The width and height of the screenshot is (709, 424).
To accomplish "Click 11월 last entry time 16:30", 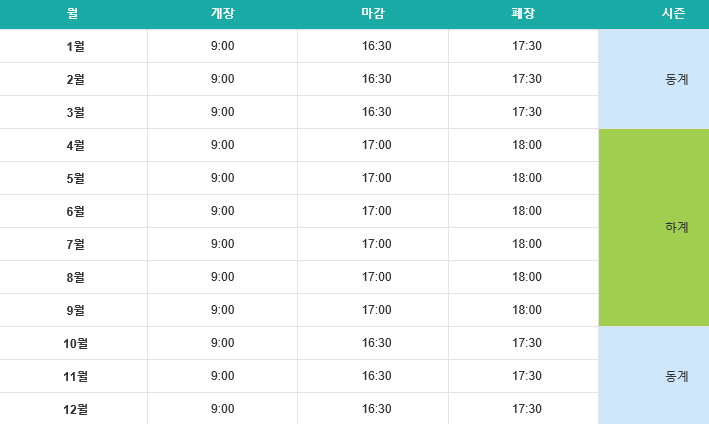I will (x=376, y=376).
